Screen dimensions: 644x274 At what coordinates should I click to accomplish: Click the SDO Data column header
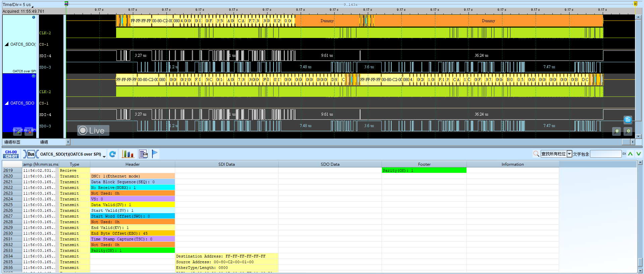point(330,164)
